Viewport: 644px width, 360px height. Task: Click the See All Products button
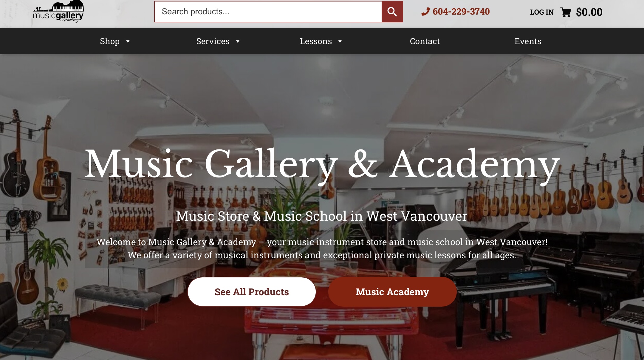252,292
